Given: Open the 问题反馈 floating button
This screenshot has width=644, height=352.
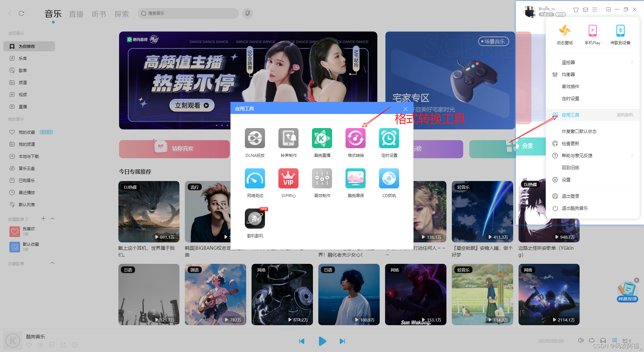Looking at the screenshot, I should click(627, 292).
